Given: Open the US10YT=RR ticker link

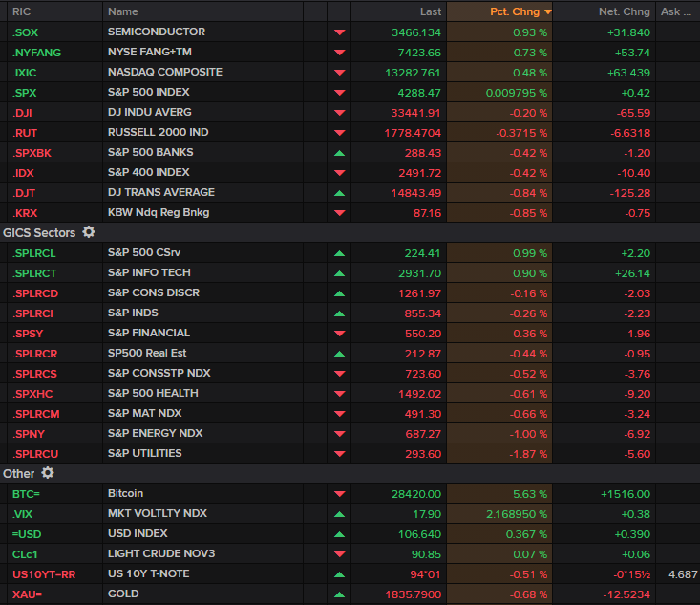Looking at the screenshot, I should pos(44,574).
